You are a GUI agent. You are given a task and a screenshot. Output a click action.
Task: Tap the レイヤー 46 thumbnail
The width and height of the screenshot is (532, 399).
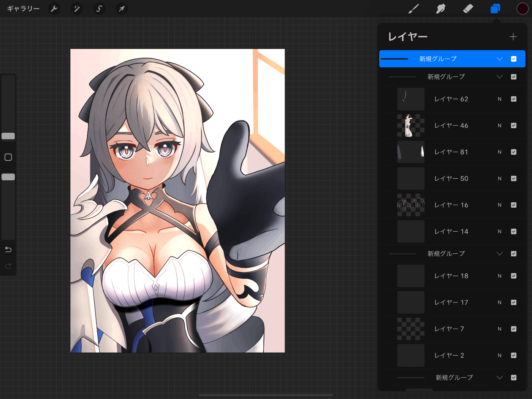pos(411,126)
